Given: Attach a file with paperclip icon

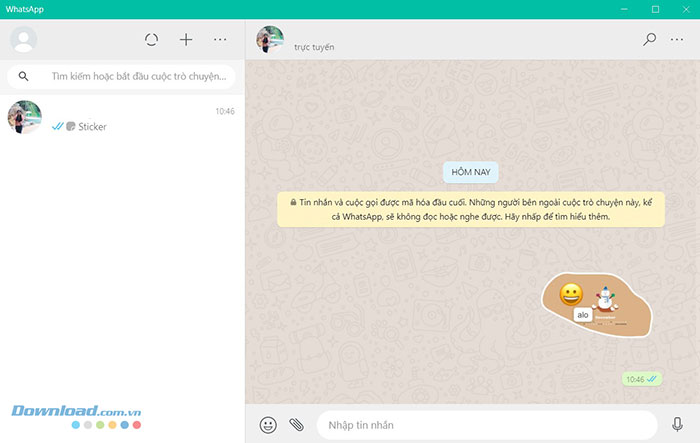Looking at the screenshot, I should coord(296,425).
